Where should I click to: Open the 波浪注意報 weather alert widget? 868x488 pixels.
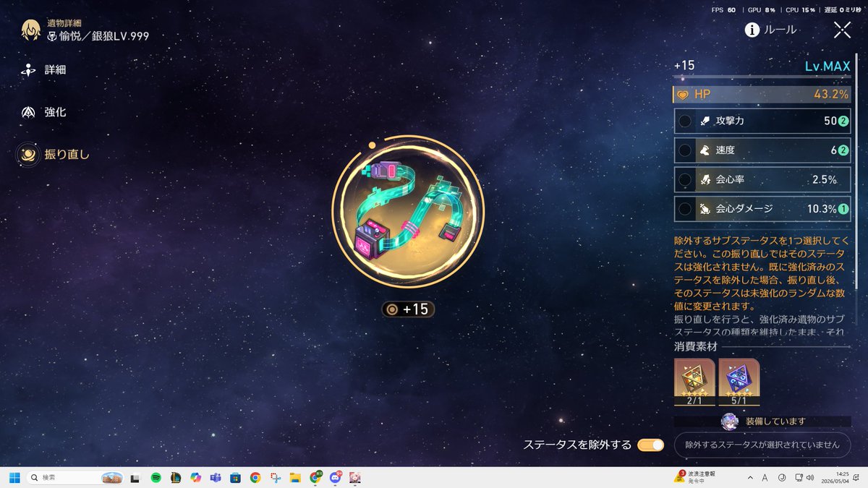click(x=696, y=477)
